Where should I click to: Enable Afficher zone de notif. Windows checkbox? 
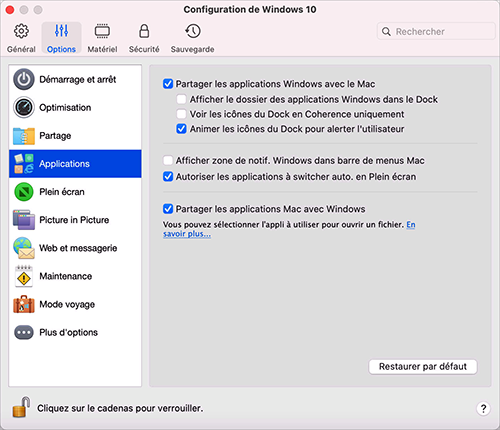168,160
